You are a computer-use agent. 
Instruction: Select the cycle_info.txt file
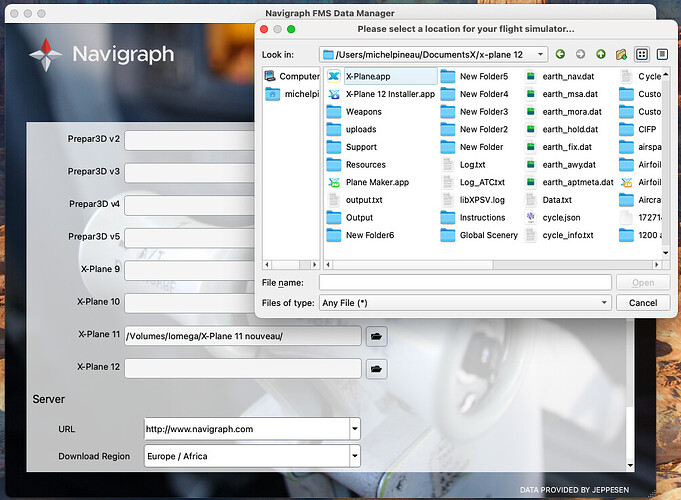(x=559, y=235)
